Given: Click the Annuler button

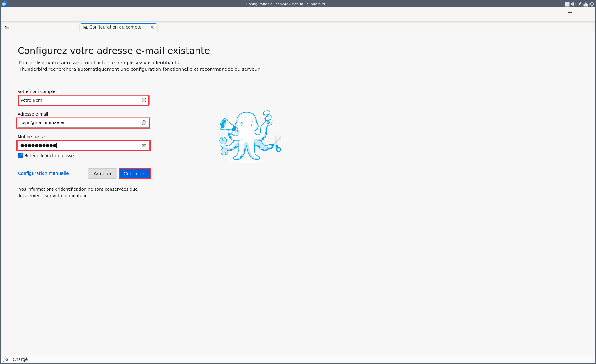Looking at the screenshot, I should coord(102,174).
